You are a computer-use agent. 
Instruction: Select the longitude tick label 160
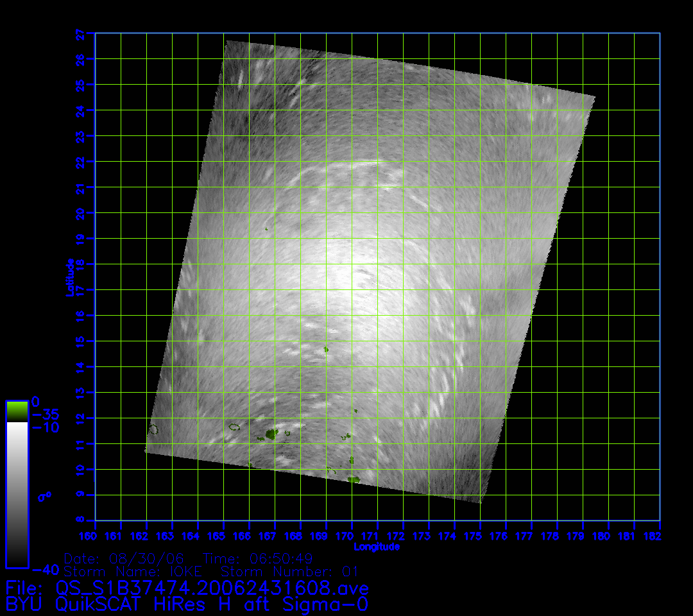95,535
